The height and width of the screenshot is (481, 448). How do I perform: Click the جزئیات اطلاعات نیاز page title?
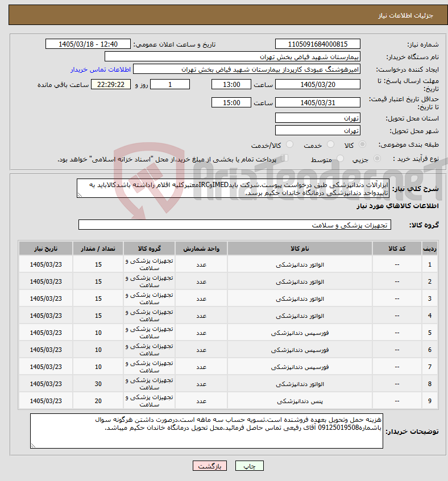[x=405, y=15]
